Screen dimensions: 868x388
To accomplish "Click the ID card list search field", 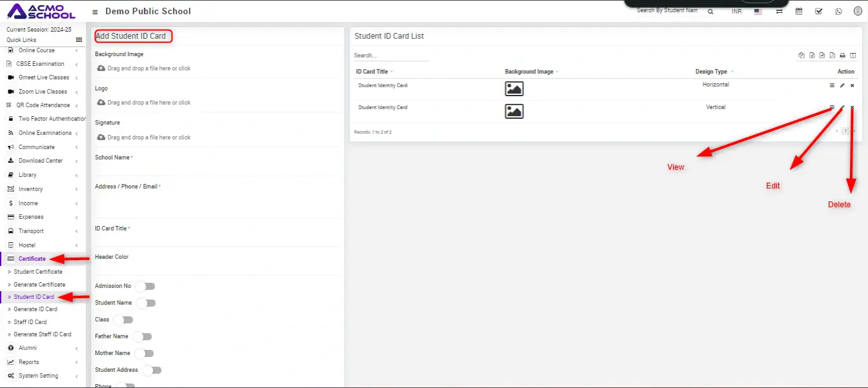I will pyautogui.click(x=391, y=56).
